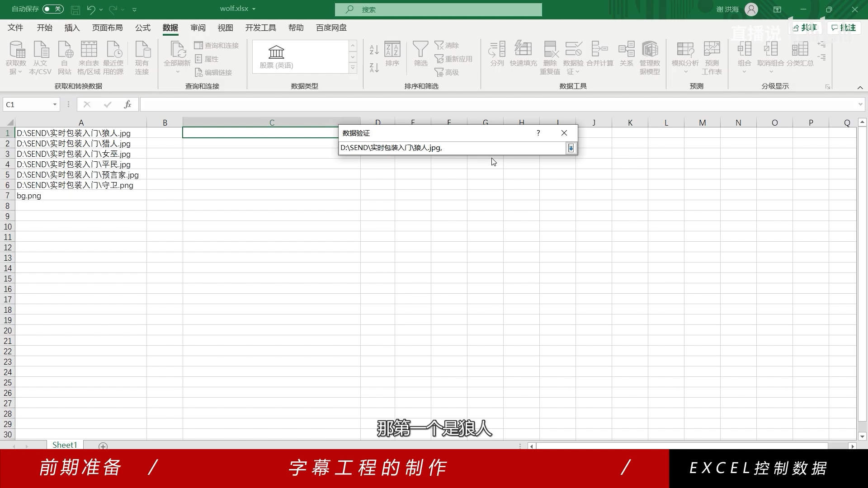The image size is (868, 488).
Task: Click the 快速填充 (Flash Fill) icon
Action: pos(523,54)
